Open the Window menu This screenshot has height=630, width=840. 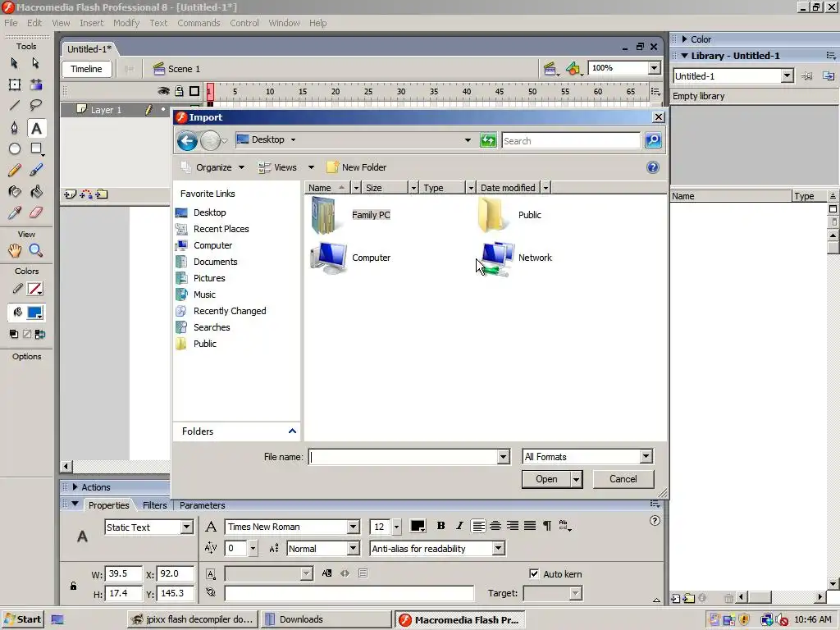click(284, 23)
